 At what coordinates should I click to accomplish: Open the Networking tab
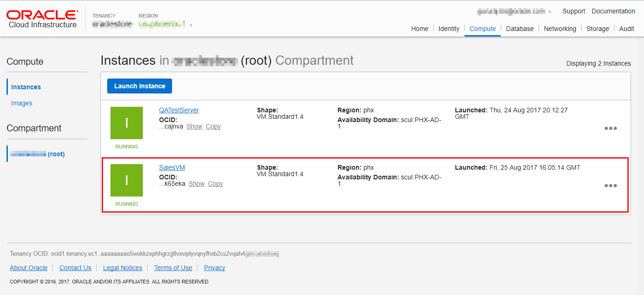[560, 29]
